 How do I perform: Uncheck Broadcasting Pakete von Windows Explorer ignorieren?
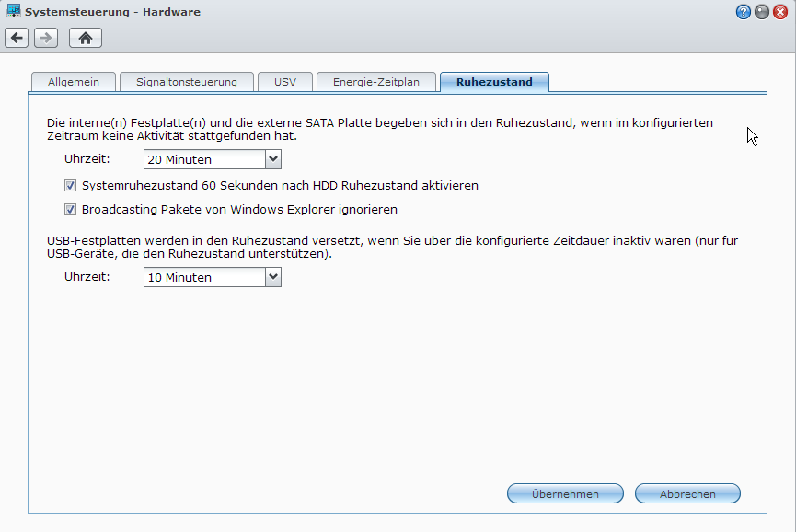(x=70, y=209)
